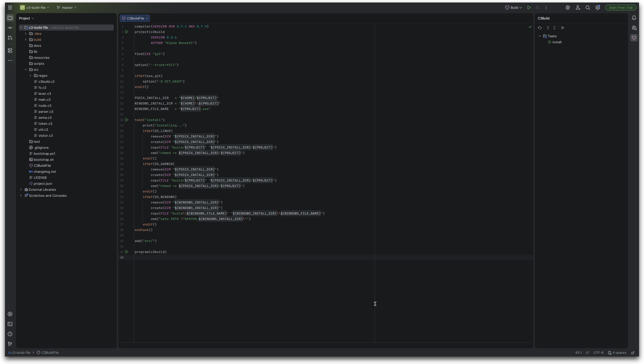Toggle the Notifications bell panel
Image resolution: width=644 pixels, height=364 pixels.
tap(634, 18)
